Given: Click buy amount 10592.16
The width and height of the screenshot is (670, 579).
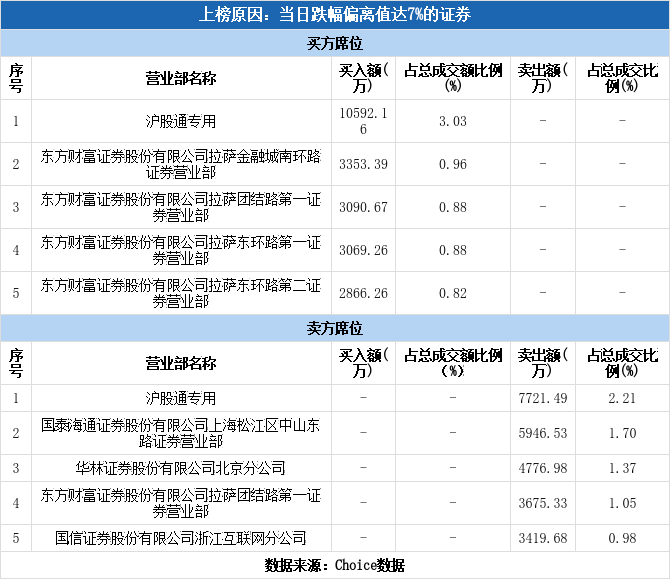Looking at the screenshot, I should click(363, 121).
